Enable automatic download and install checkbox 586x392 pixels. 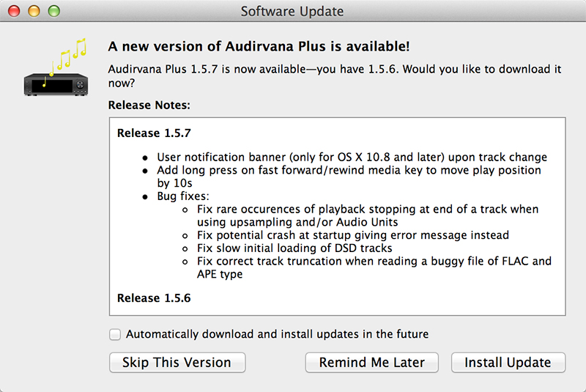pos(115,334)
